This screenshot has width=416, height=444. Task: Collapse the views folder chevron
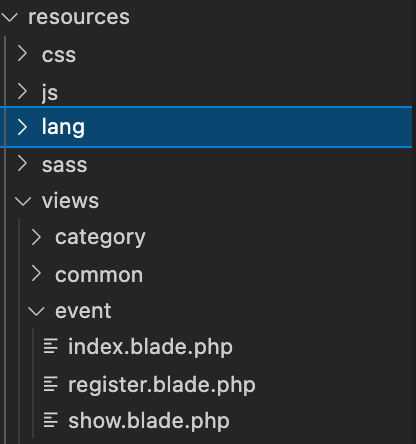click(23, 201)
